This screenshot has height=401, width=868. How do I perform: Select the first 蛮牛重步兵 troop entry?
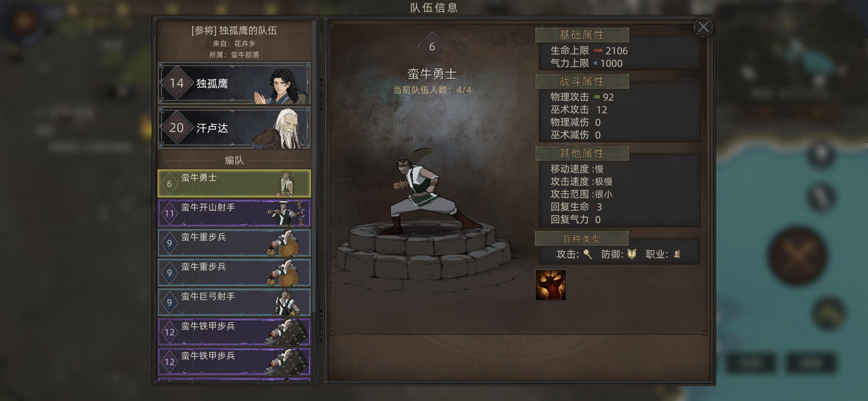tap(234, 243)
